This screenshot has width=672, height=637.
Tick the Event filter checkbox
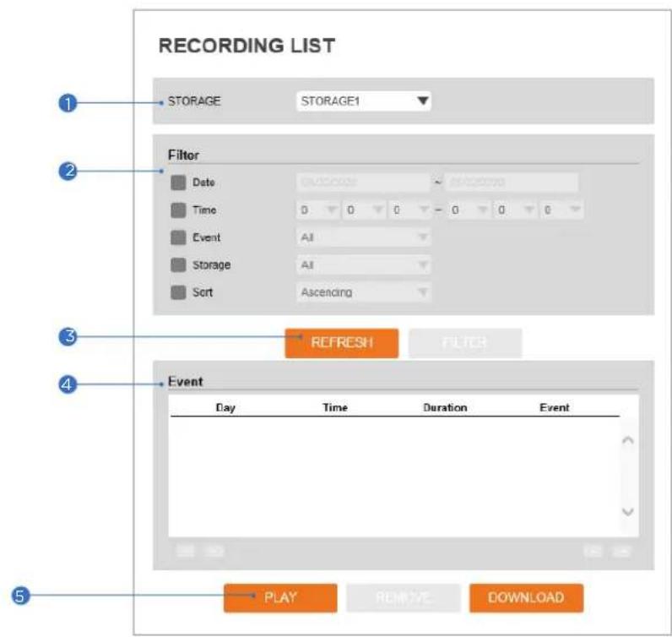point(178,237)
